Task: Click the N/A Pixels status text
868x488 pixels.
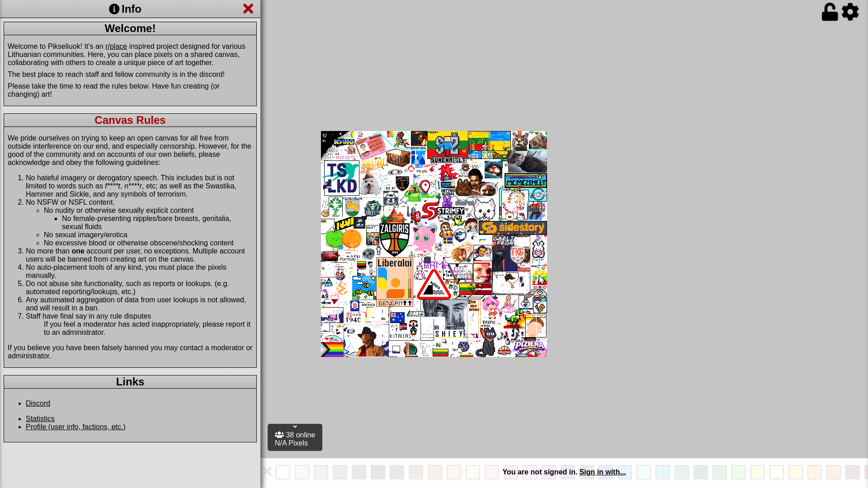Action: click(x=291, y=443)
